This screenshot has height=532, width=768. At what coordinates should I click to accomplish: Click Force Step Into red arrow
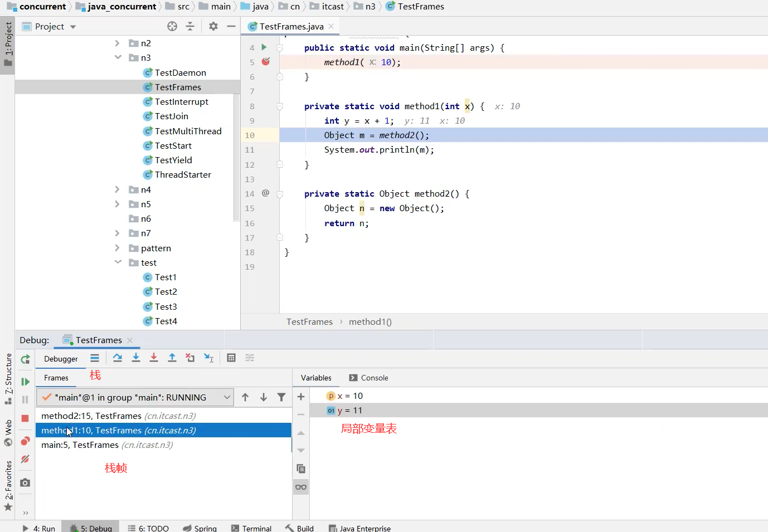(154, 358)
